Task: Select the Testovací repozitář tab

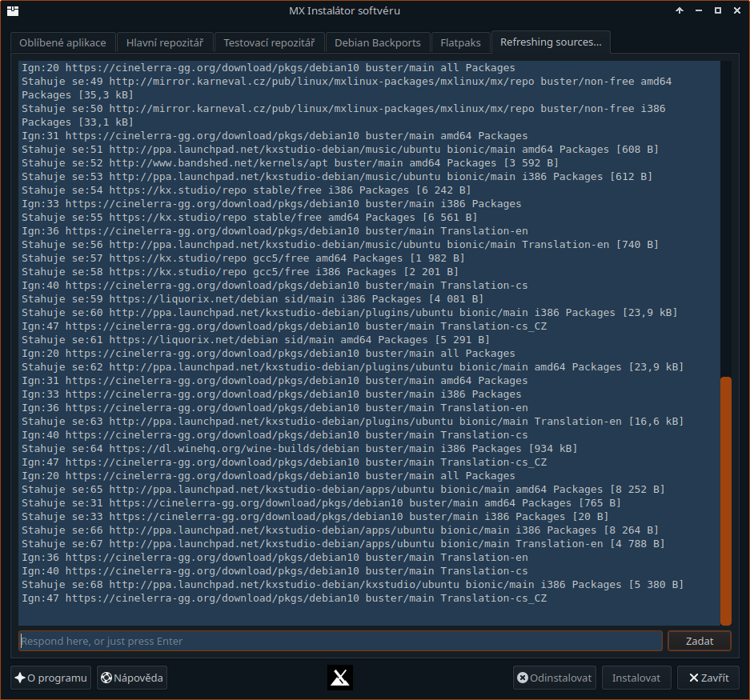Action: [269, 42]
